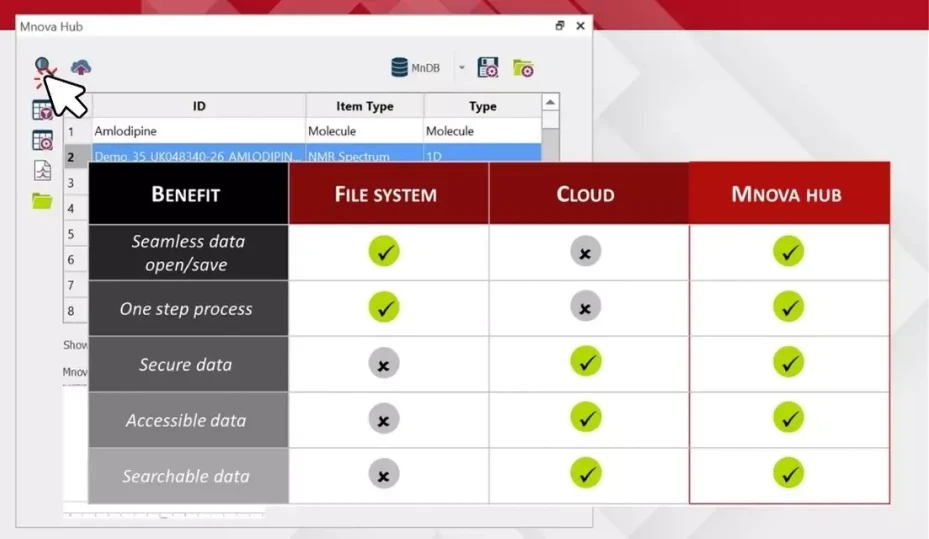
Task: Click the floppy disk with gear icon
Action: pos(488,68)
